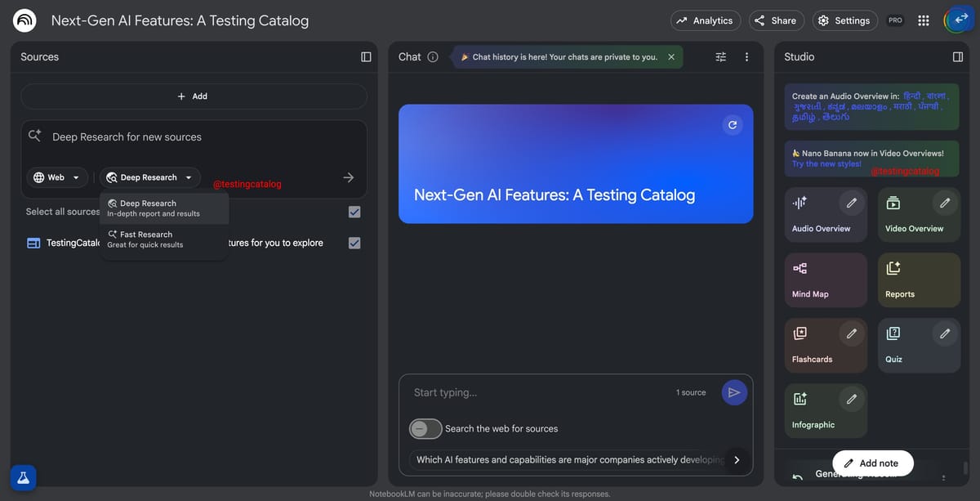Viewport: 980px width, 501px height.
Task: Select Fast Research from the research menu
Action: point(151,238)
